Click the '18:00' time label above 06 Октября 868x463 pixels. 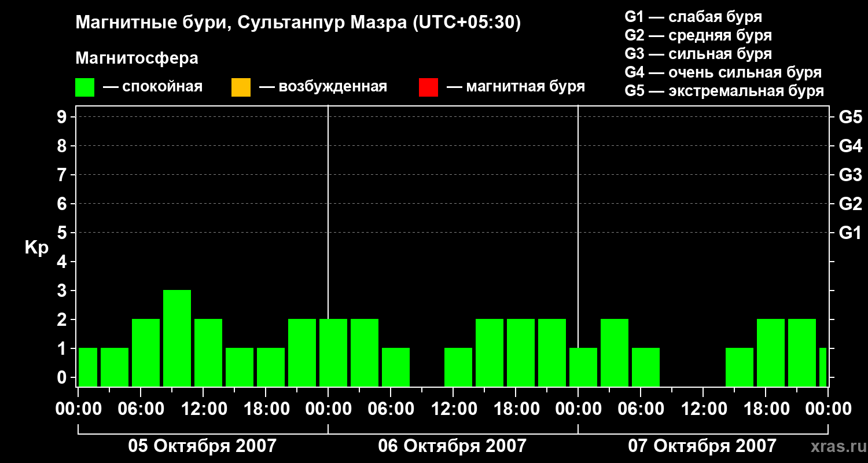pyautogui.click(x=516, y=409)
